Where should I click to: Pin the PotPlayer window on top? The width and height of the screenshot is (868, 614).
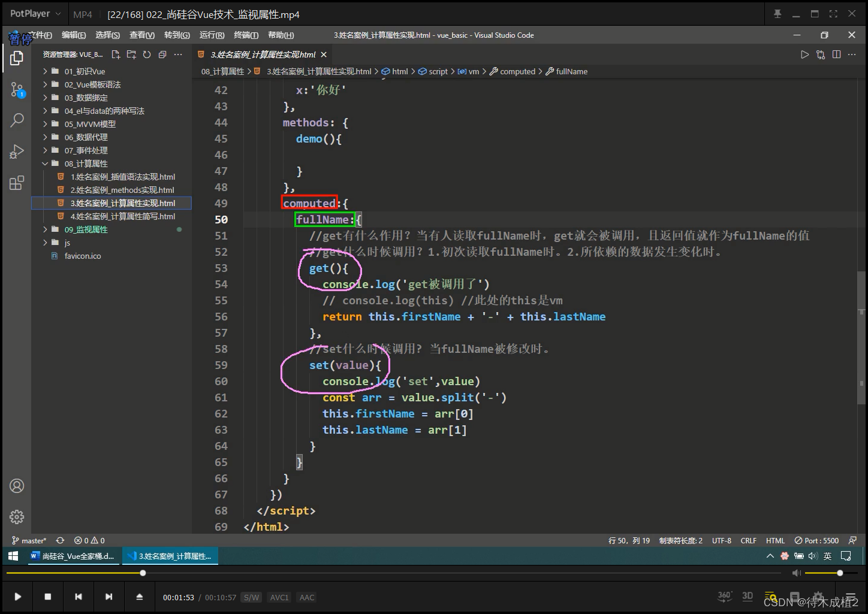pyautogui.click(x=777, y=14)
